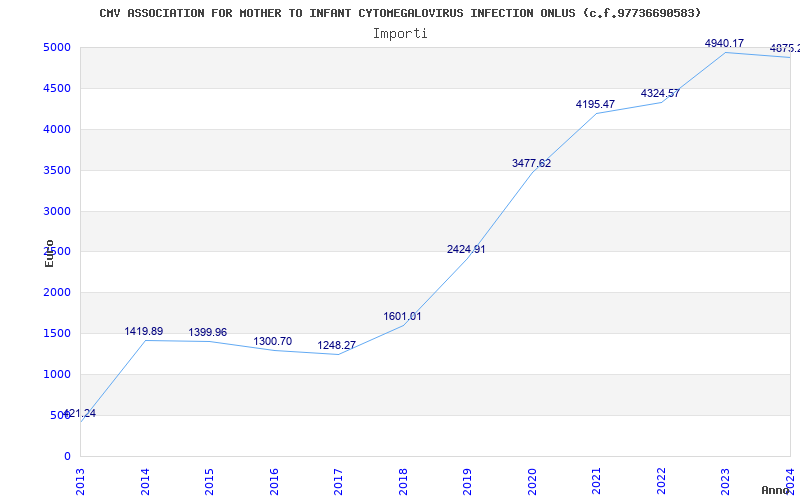Viewport: 800px width, 500px height.
Task: Click the Anno x-axis label
Action: (x=776, y=490)
